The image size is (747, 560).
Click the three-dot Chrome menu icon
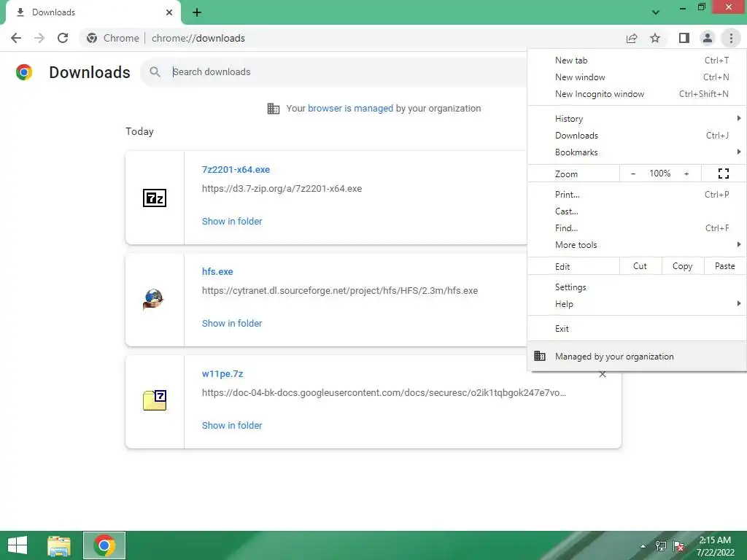pos(731,38)
